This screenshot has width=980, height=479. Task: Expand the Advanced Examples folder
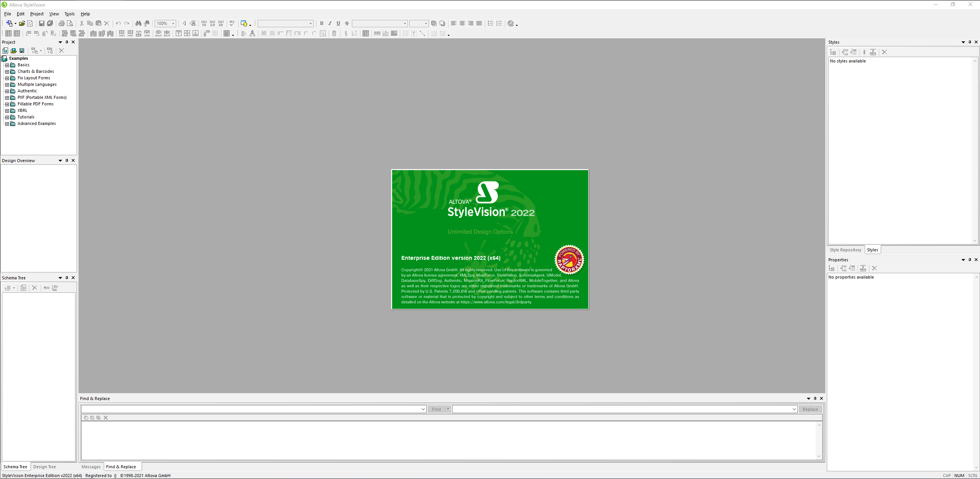click(7, 124)
